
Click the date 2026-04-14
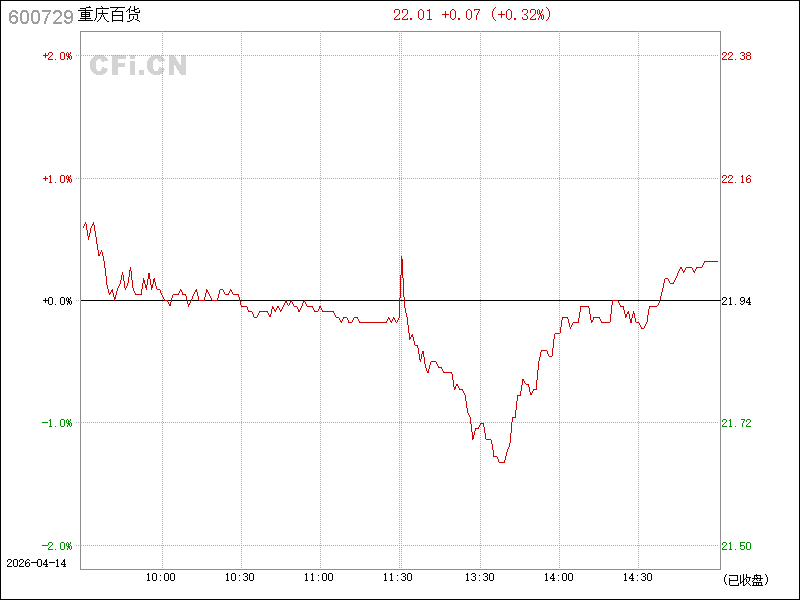point(36,563)
